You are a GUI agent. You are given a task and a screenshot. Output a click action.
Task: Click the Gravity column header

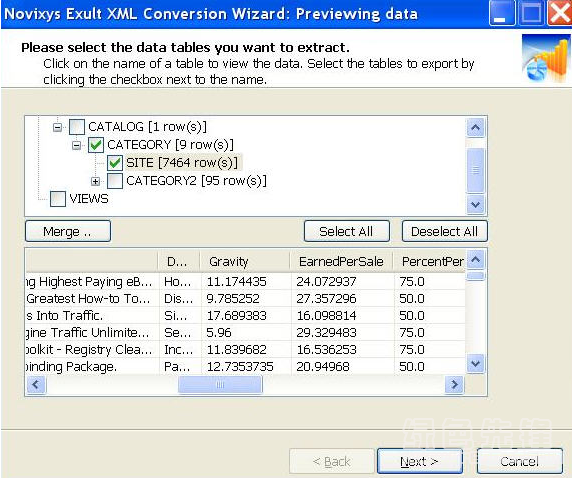point(245,262)
